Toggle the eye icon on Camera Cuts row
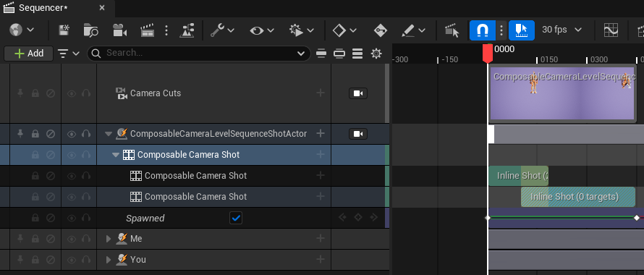This screenshot has width=644, height=275. coord(72,94)
